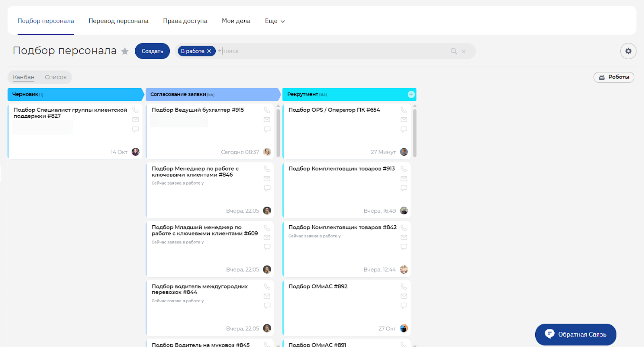644x347 pixels.
Task: Remove the 'В работе' filter chip
Action: tap(209, 51)
